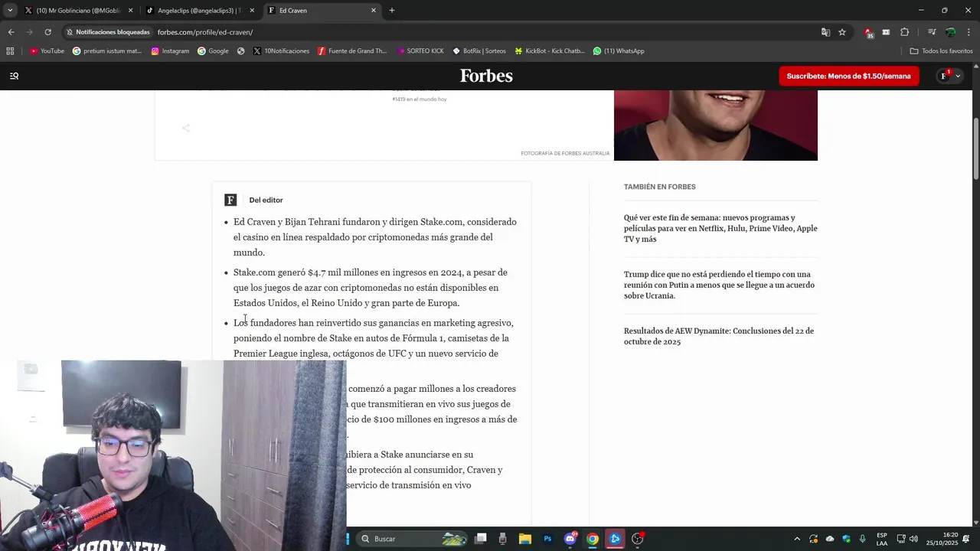Open the Chrome profile avatar

950,32
